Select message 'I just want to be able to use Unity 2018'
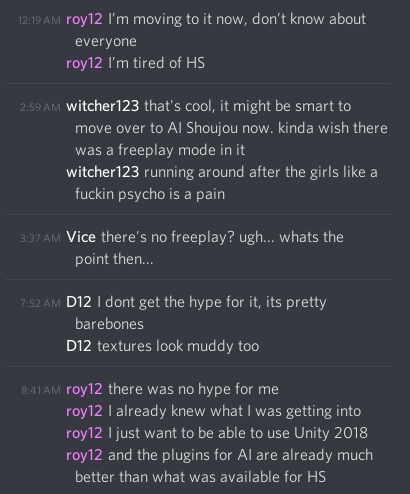The width and height of the screenshot is (410, 494). tap(238, 433)
